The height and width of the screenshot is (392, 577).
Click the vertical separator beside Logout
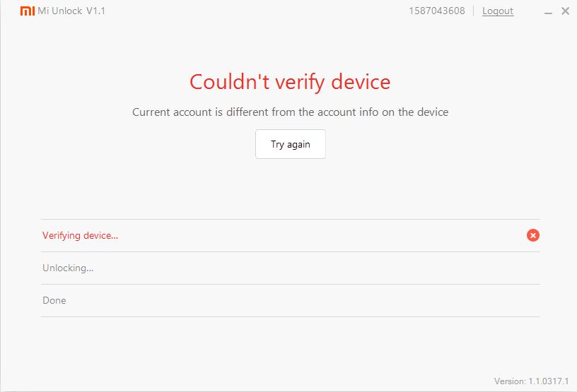point(474,11)
